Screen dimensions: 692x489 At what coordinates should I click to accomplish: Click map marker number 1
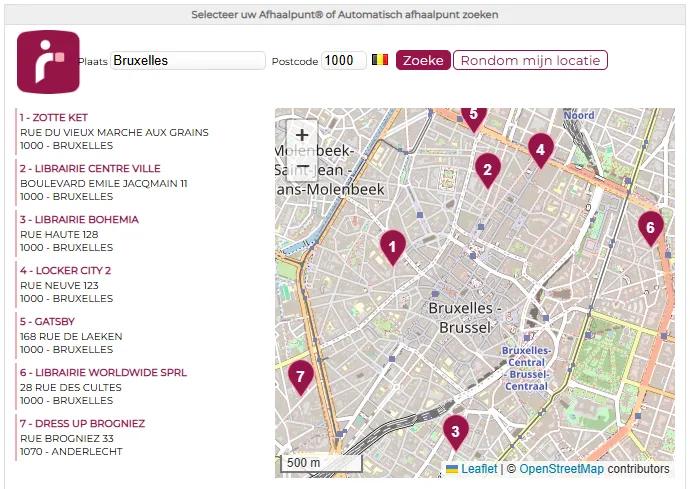coord(393,247)
